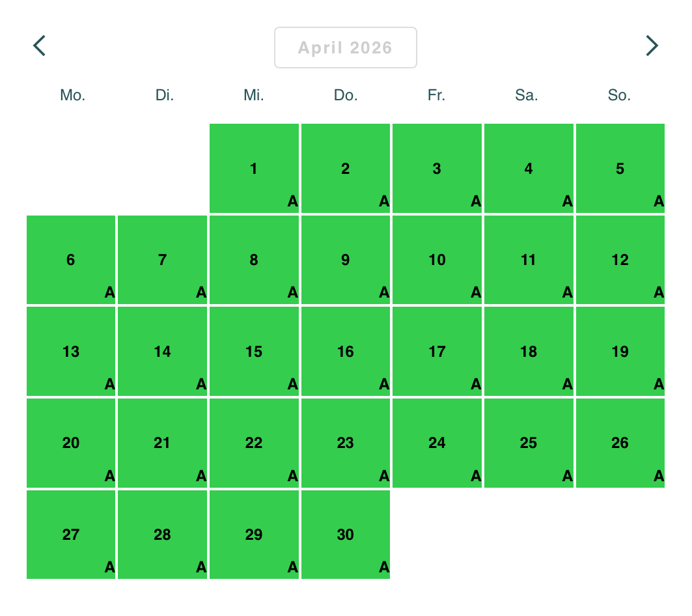
Task: Select April 18 available day
Action: (x=528, y=352)
